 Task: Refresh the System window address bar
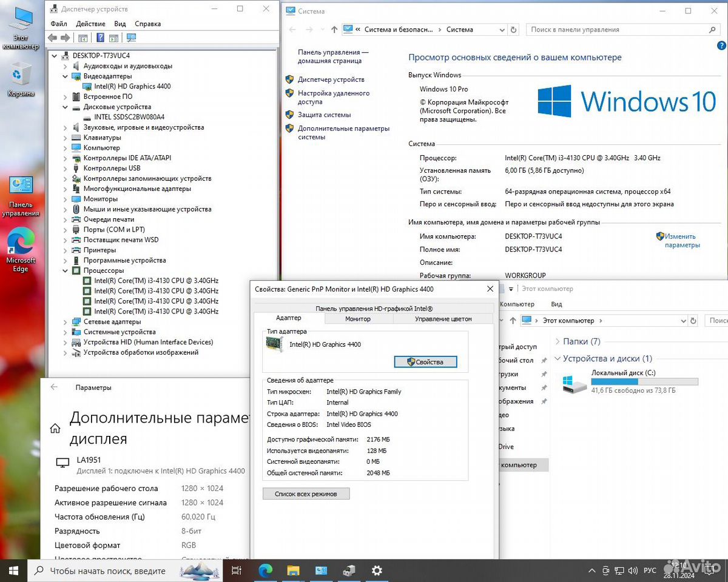click(513, 29)
